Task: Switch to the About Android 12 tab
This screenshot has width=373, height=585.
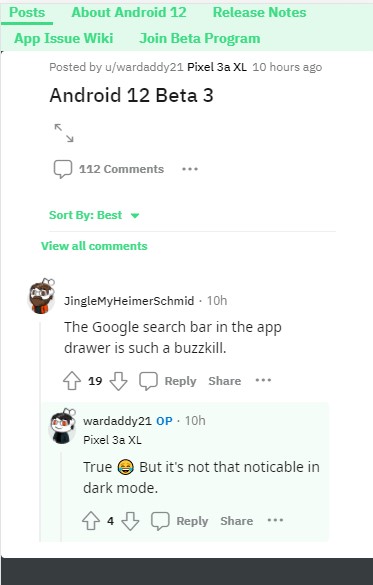Action: click(x=129, y=13)
